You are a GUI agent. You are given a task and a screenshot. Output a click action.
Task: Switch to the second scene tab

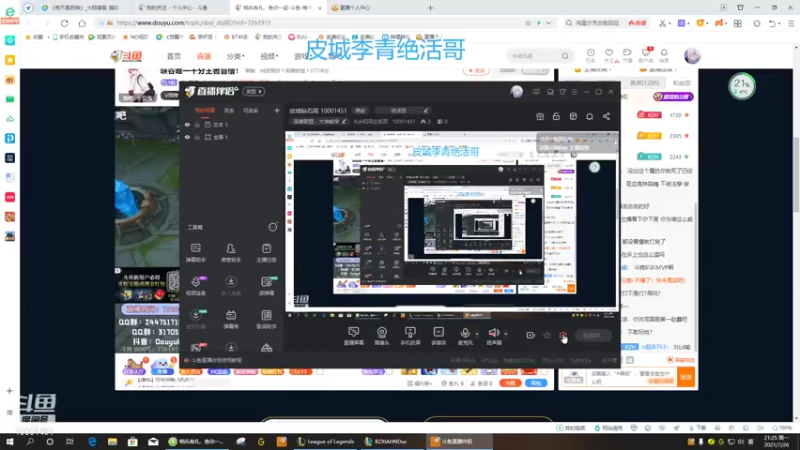[229, 110]
